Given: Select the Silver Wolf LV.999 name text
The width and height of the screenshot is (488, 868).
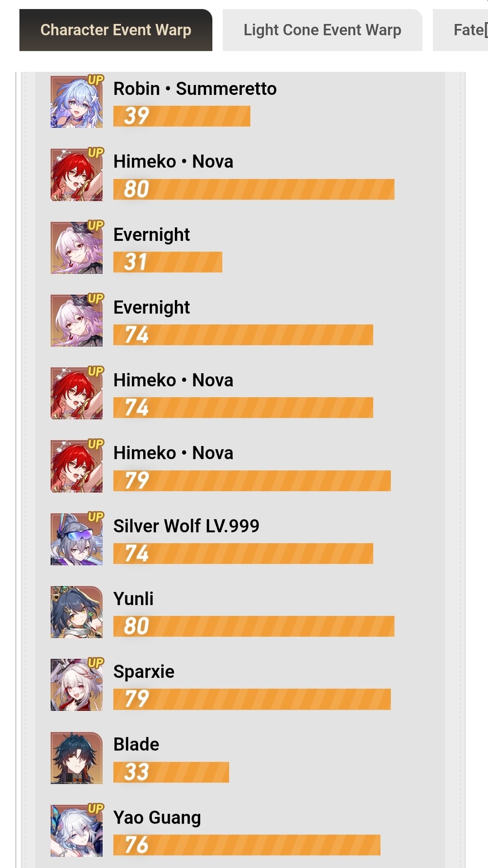Looking at the screenshot, I should [x=186, y=526].
